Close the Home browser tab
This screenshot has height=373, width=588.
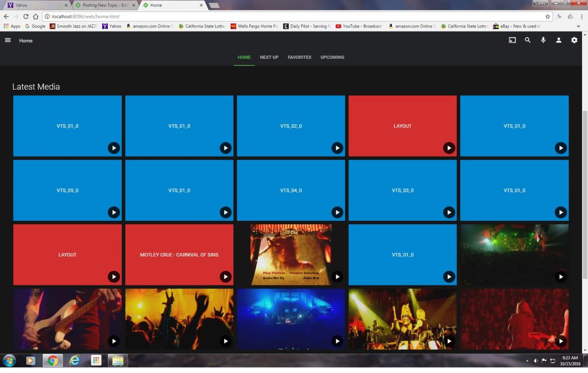coord(201,5)
